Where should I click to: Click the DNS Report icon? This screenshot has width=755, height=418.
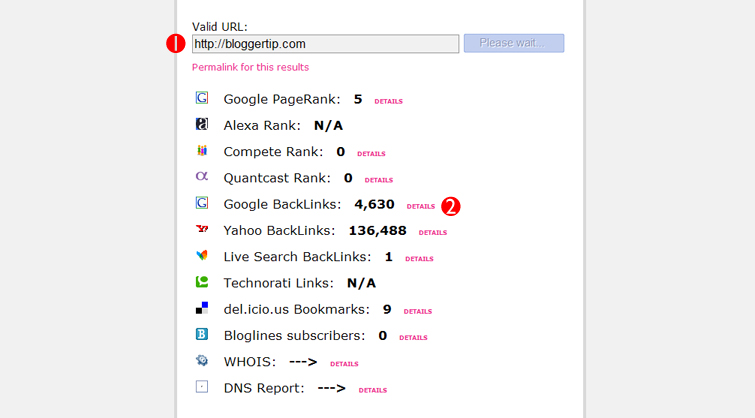click(202, 386)
